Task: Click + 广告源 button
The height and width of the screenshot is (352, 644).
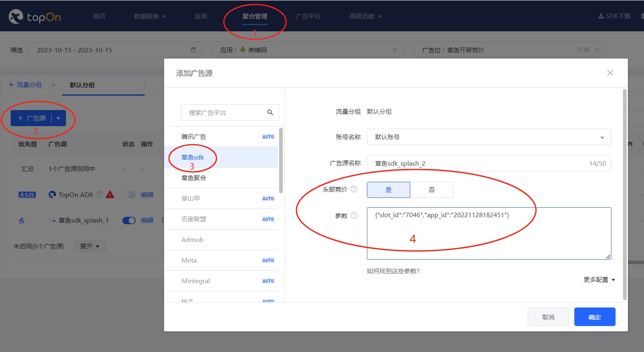Action: [31, 118]
